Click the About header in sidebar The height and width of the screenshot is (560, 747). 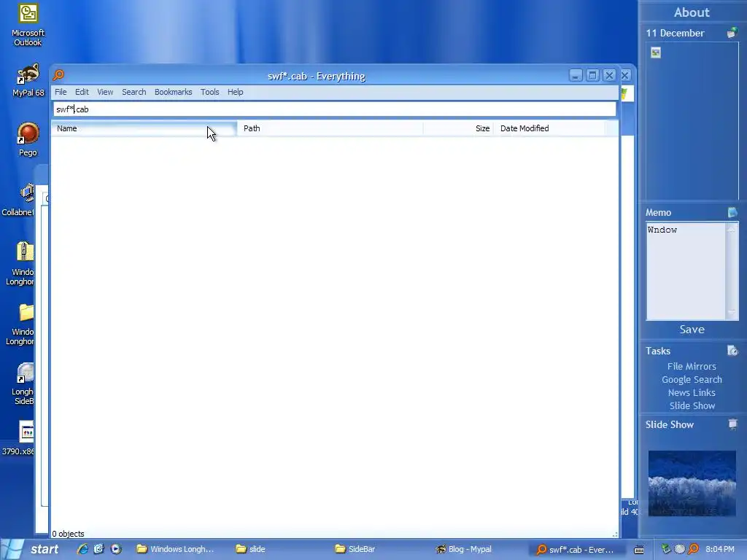pos(692,12)
